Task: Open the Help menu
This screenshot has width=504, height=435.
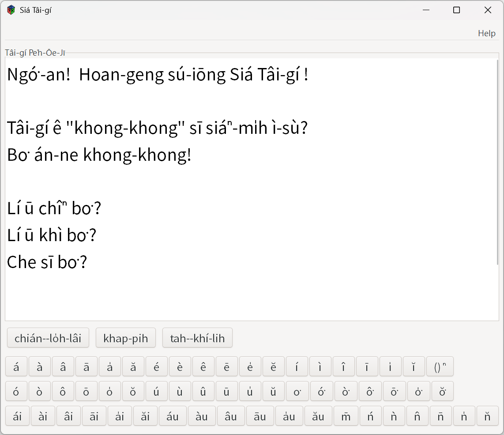Action: [x=486, y=33]
